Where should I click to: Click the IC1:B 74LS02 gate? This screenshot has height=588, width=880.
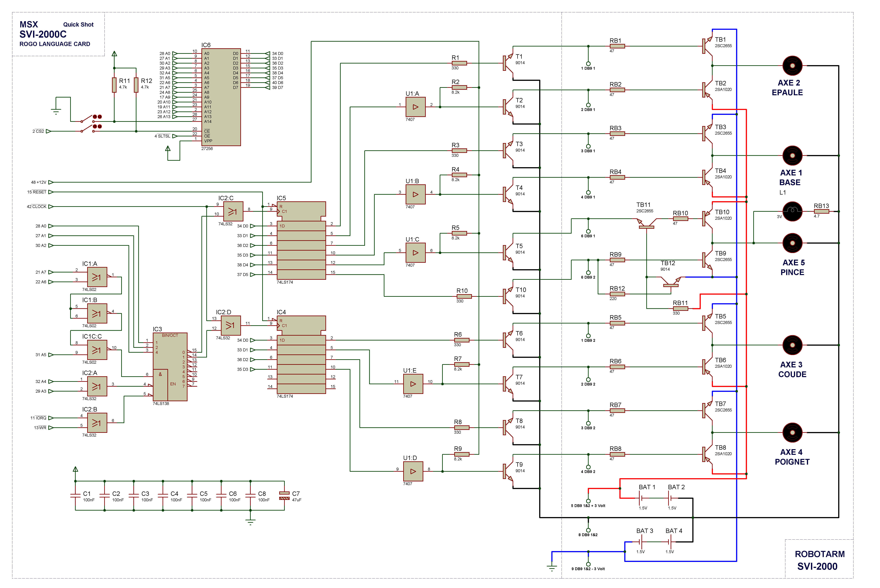tap(97, 313)
